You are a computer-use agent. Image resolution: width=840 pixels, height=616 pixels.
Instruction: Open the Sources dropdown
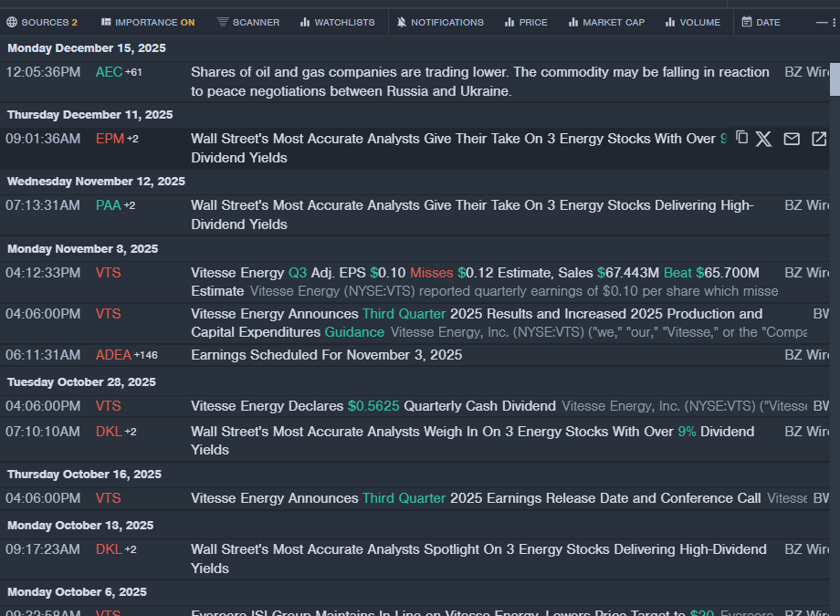(x=42, y=22)
